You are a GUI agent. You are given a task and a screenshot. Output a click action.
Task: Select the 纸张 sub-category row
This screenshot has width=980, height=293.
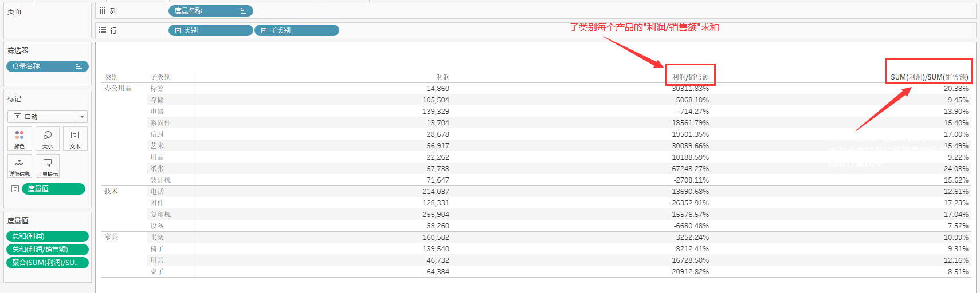[x=157, y=169]
